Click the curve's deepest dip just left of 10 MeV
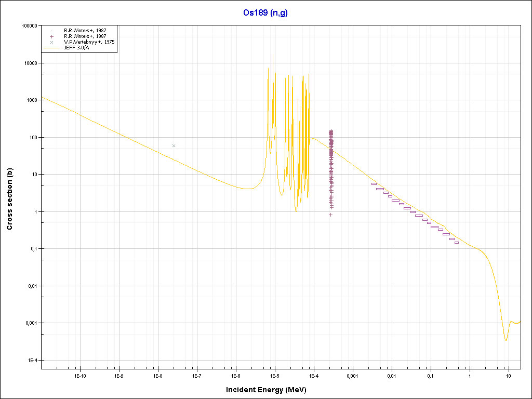Screen dimensions: 532x399 506,340
